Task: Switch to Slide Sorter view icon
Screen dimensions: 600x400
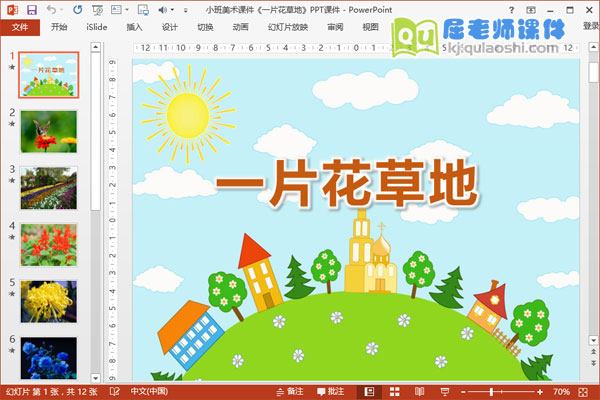Action: coord(395,392)
